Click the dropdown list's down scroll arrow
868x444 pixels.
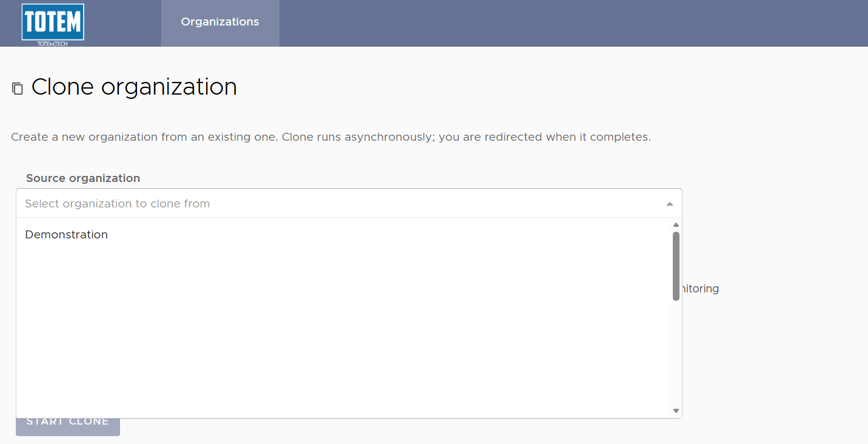click(676, 411)
